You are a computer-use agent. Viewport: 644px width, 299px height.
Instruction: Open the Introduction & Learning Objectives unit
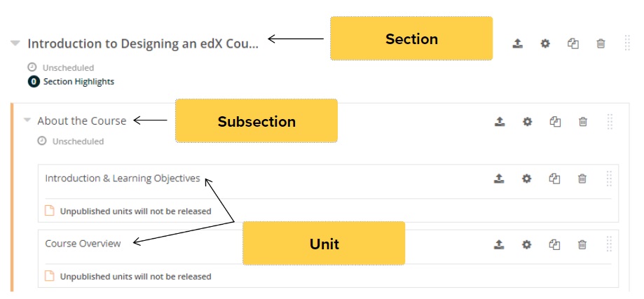(123, 179)
